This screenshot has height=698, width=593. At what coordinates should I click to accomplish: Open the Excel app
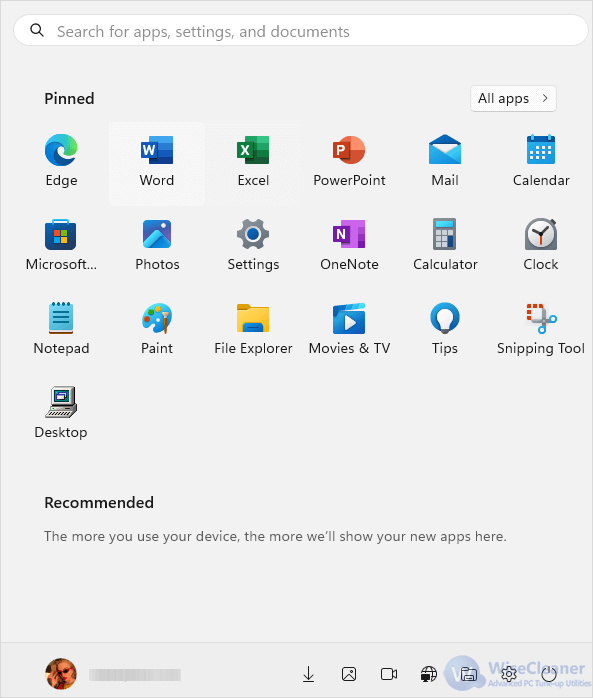253,161
